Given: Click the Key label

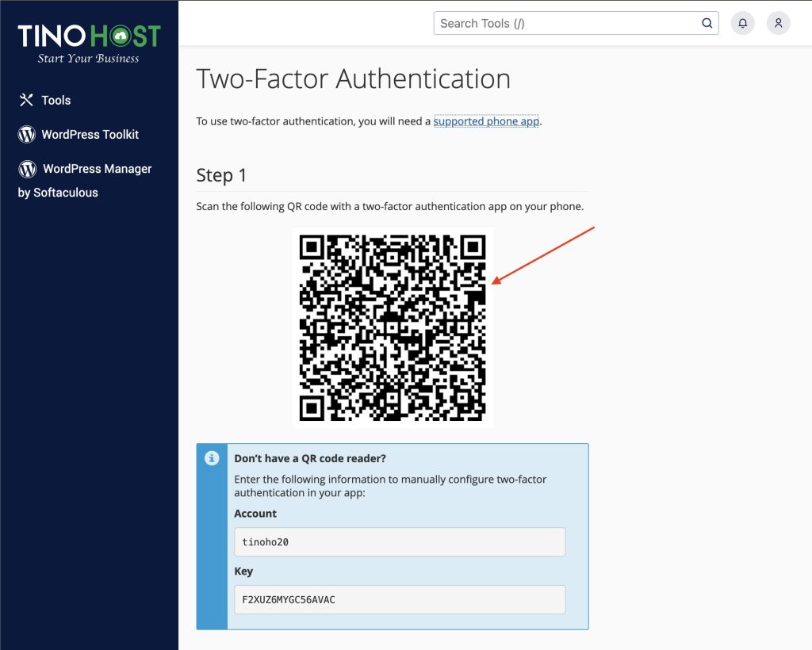Looking at the screenshot, I should [x=243, y=572].
